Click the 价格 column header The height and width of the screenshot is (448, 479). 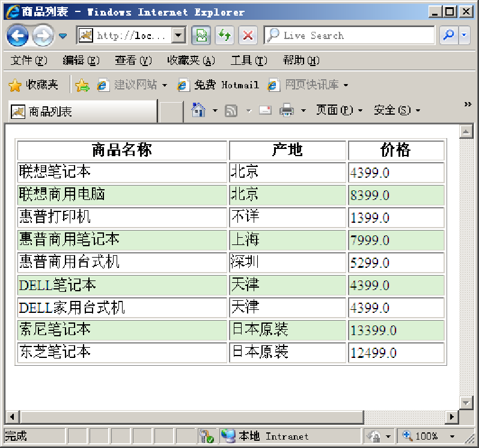click(x=396, y=150)
